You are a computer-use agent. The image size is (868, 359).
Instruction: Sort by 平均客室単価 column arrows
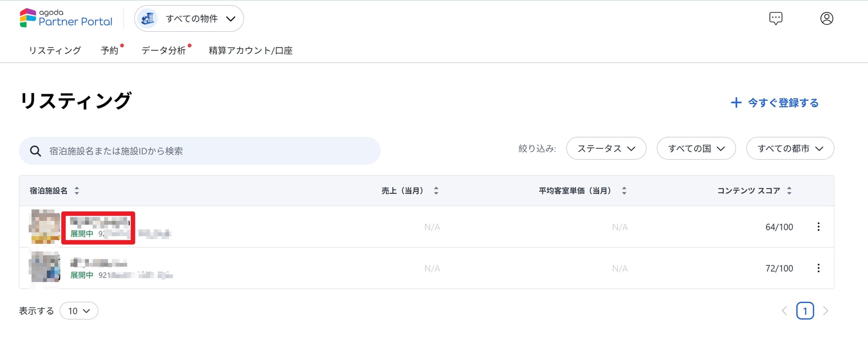tap(624, 191)
